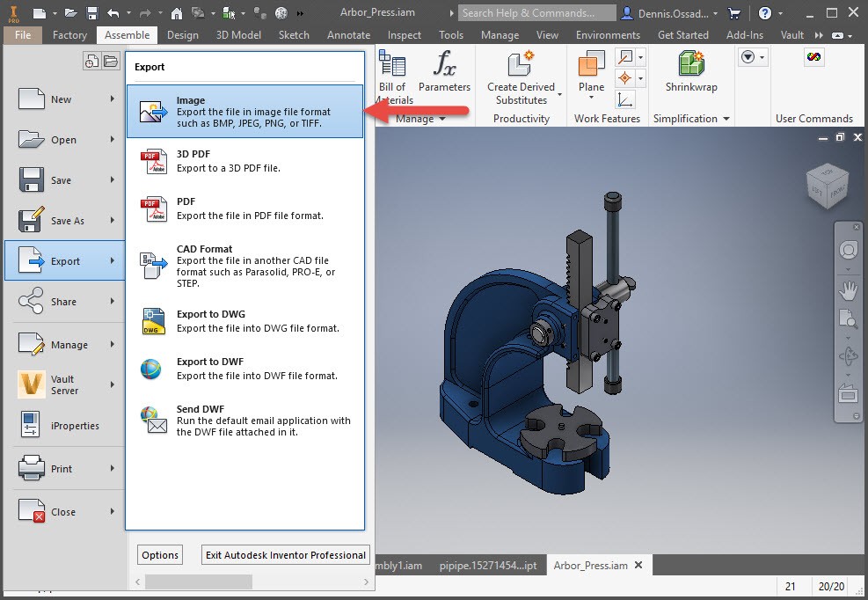Expand the Save As submenu

coord(112,220)
